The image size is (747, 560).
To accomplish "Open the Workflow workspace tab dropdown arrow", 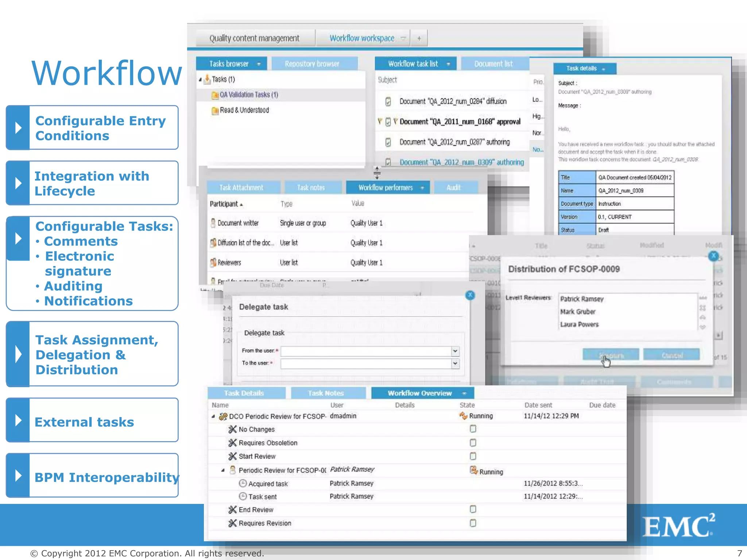I will coord(403,38).
